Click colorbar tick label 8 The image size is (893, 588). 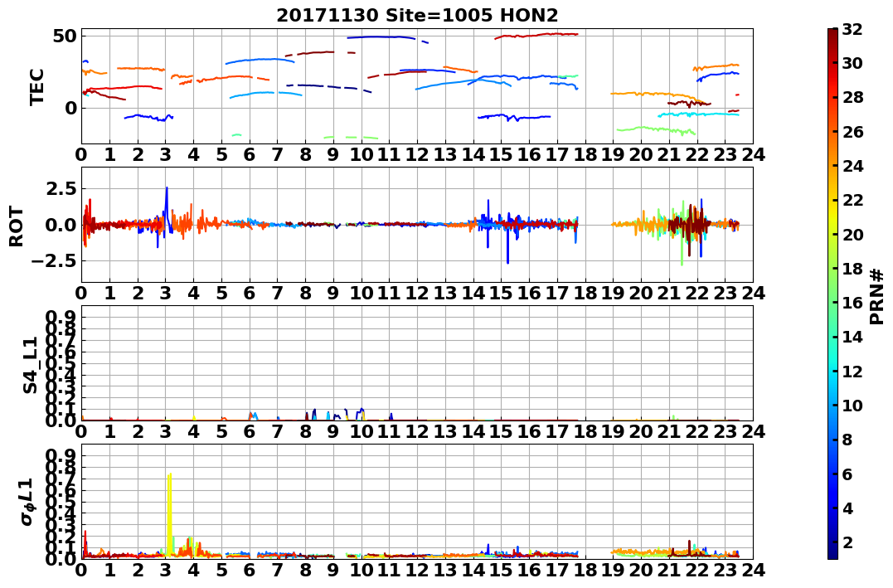point(847,440)
